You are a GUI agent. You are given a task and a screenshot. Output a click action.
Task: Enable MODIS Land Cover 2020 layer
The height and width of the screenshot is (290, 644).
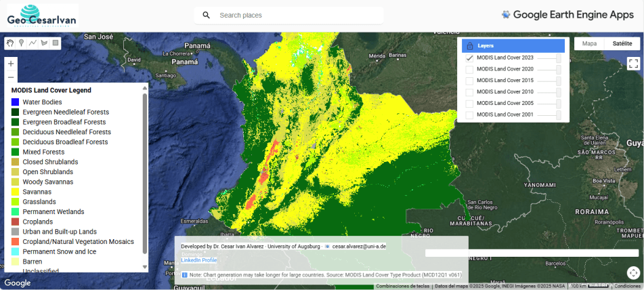pyautogui.click(x=469, y=70)
